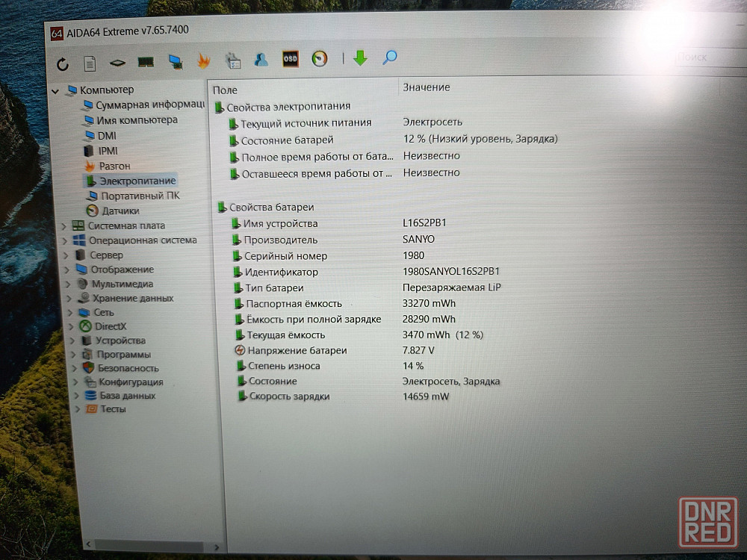Expand the Сеть node
The height and width of the screenshot is (560, 747).
(x=70, y=313)
